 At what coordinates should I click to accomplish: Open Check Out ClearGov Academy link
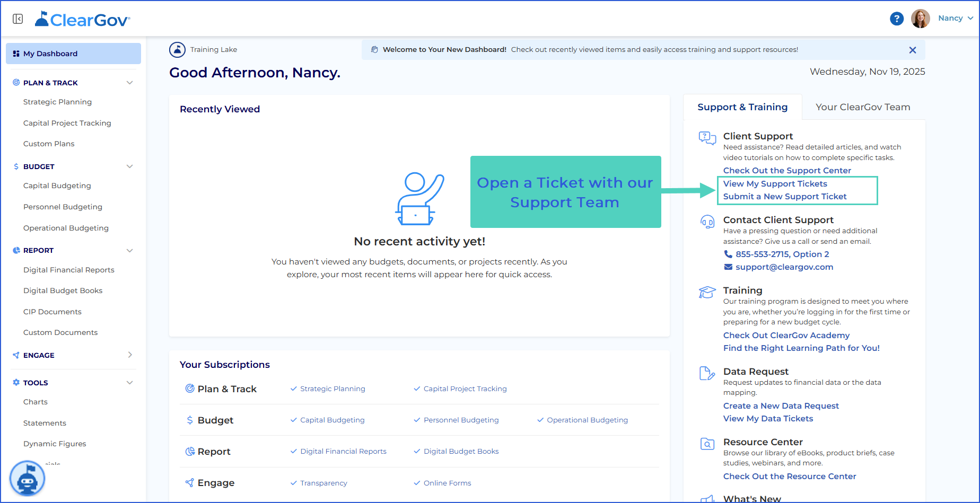[x=786, y=336]
